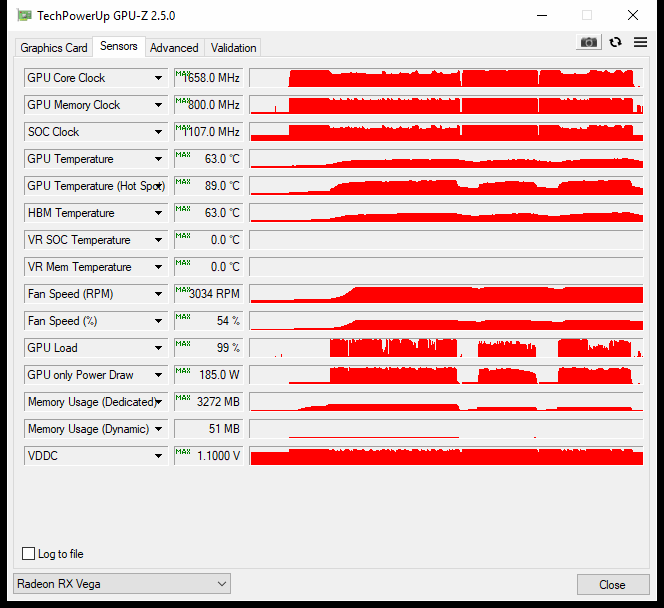Viewport: 664px width, 608px height.
Task: Open the GPU Temperature dropdown arrow
Action: (158, 159)
